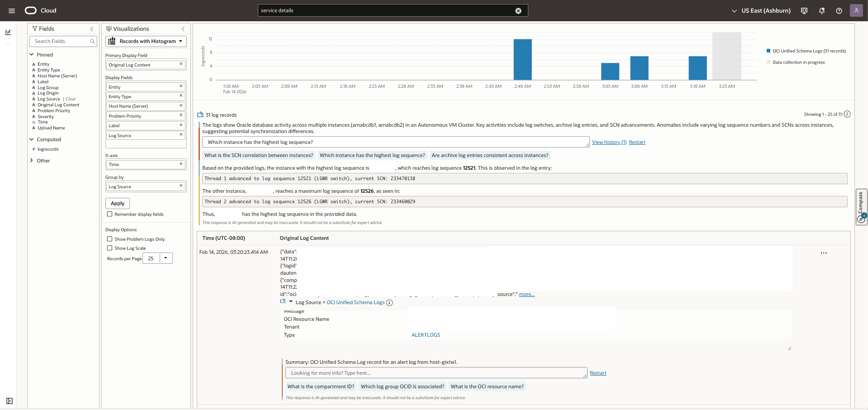The image size is (868, 410).
Task: Click the more... link in log content
Action: click(526, 294)
